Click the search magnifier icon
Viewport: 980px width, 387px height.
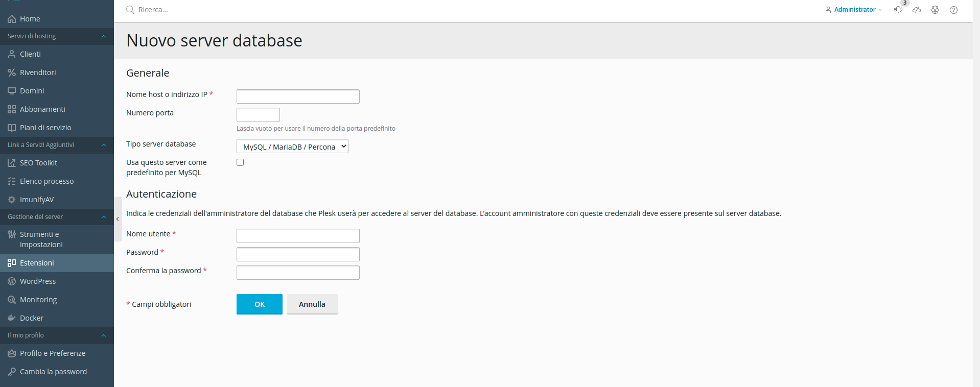click(130, 10)
